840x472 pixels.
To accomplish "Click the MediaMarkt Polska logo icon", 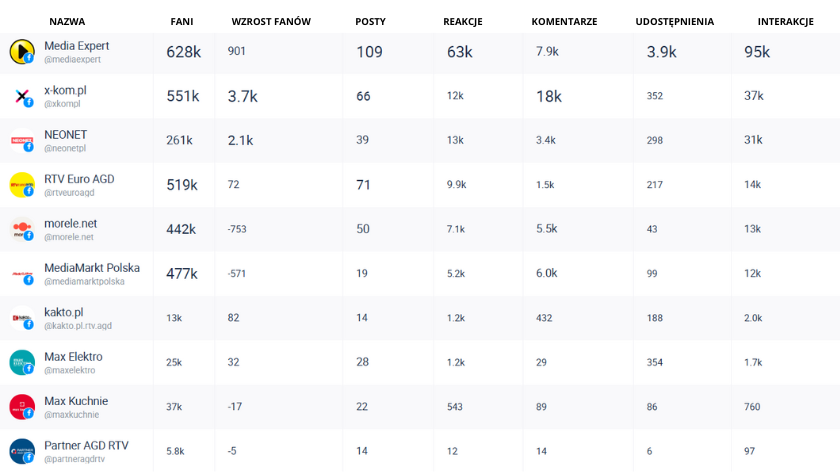I will (x=22, y=273).
